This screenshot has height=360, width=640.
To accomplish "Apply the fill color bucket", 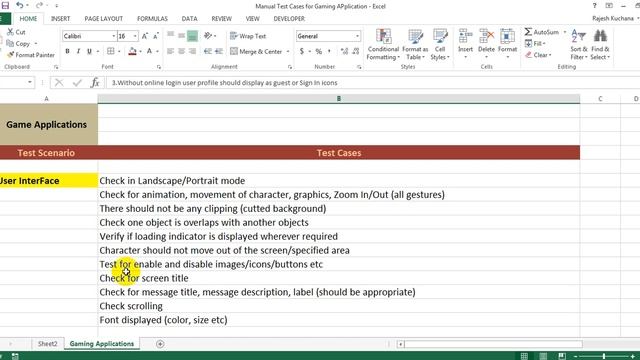I will click(x=132, y=51).
